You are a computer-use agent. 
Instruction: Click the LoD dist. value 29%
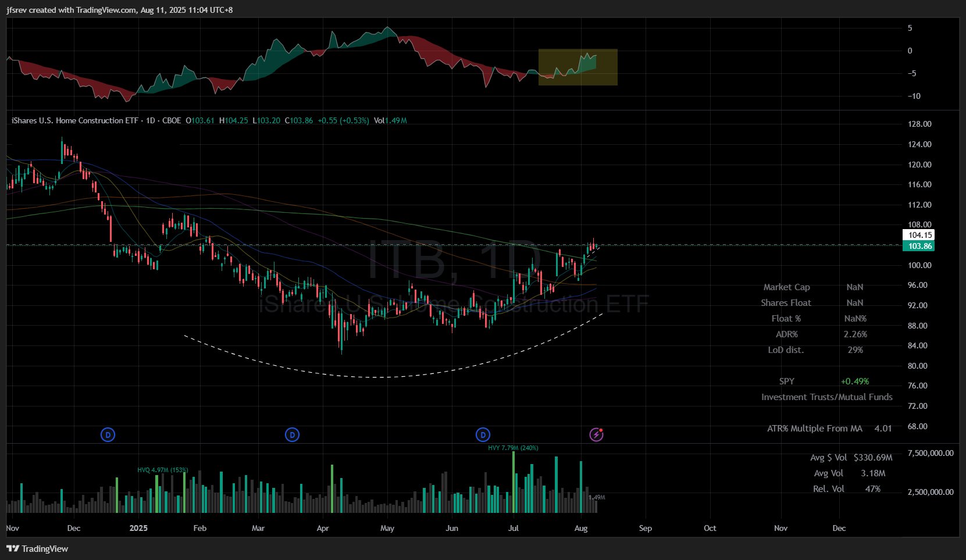tap(856, 350)
